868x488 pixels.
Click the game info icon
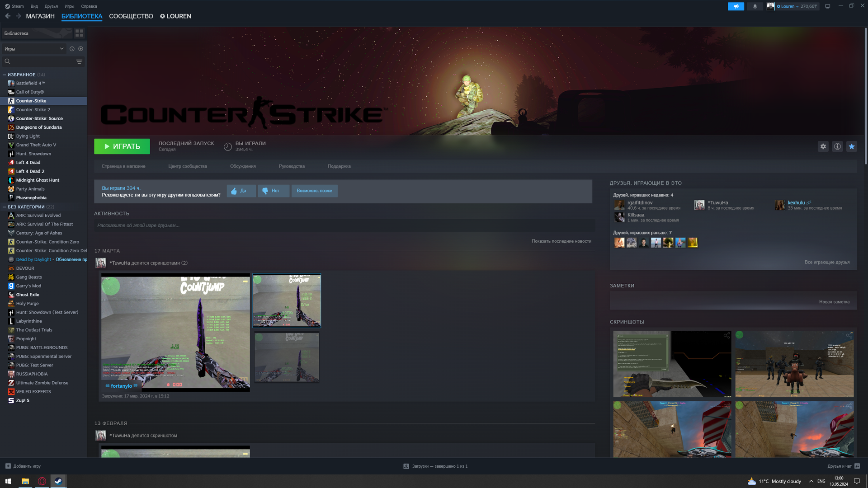click(x=837, y=146)
